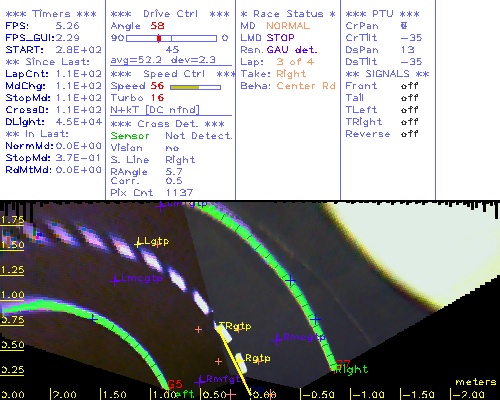This screenshot has height=400, width=500.
Task: Click the green Right lane label
Action: click(x=351, y=370)
